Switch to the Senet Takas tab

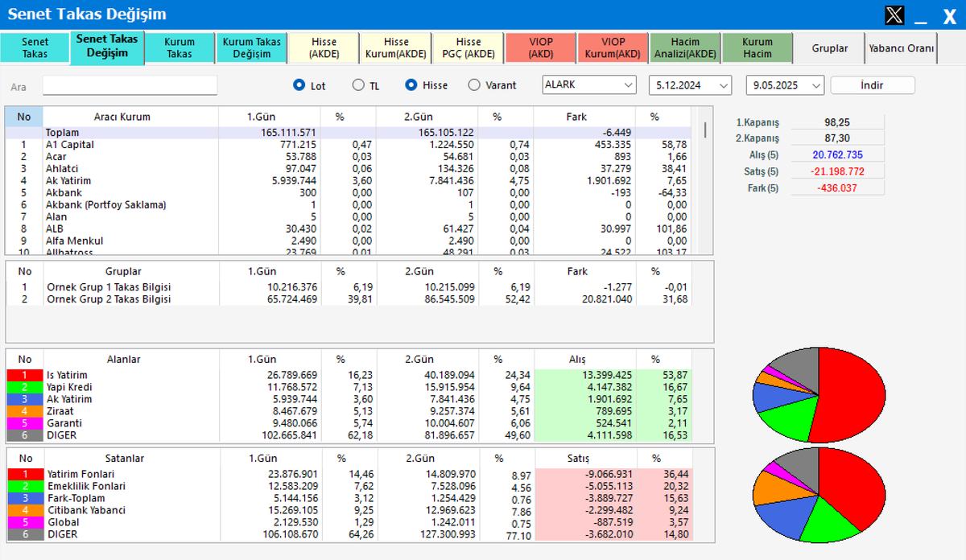[x=35, y=47]
